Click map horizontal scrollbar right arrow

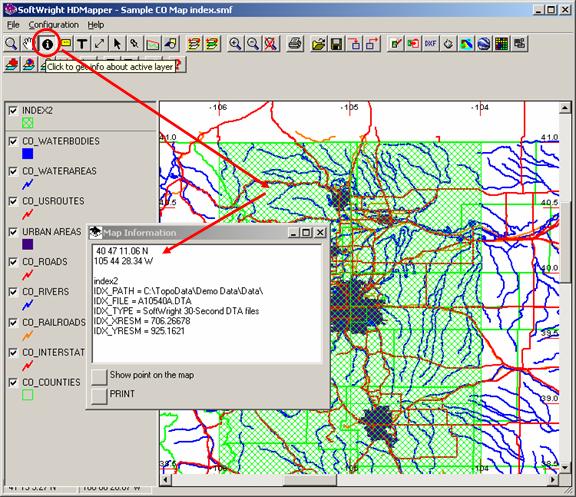[x=553, y=479]
